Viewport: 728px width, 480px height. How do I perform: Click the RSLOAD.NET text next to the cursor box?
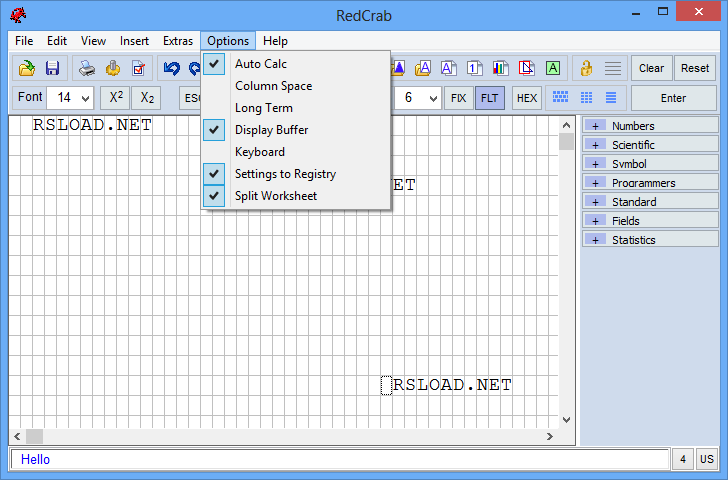pyautogui.click(x=452, y=385)
